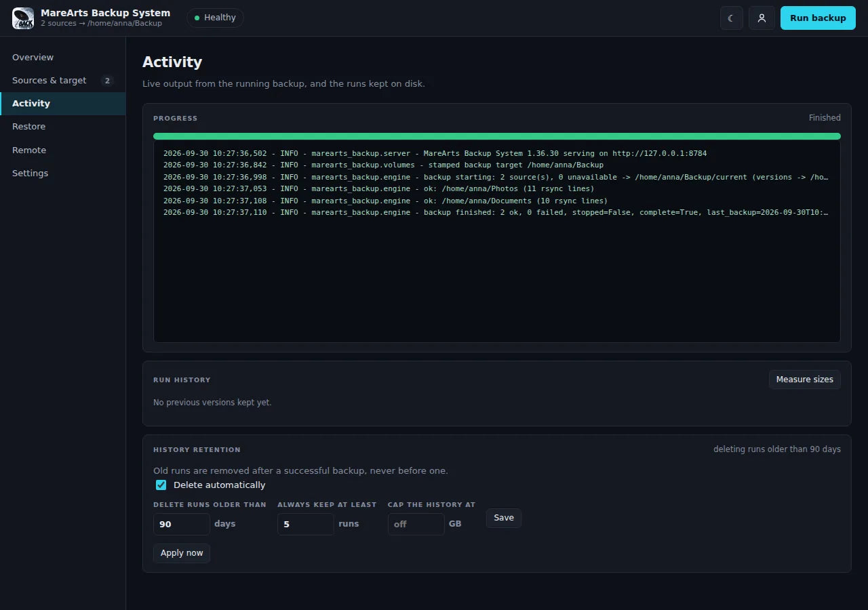Click 'No previous versions kept yet.' text

pos(212,403)
